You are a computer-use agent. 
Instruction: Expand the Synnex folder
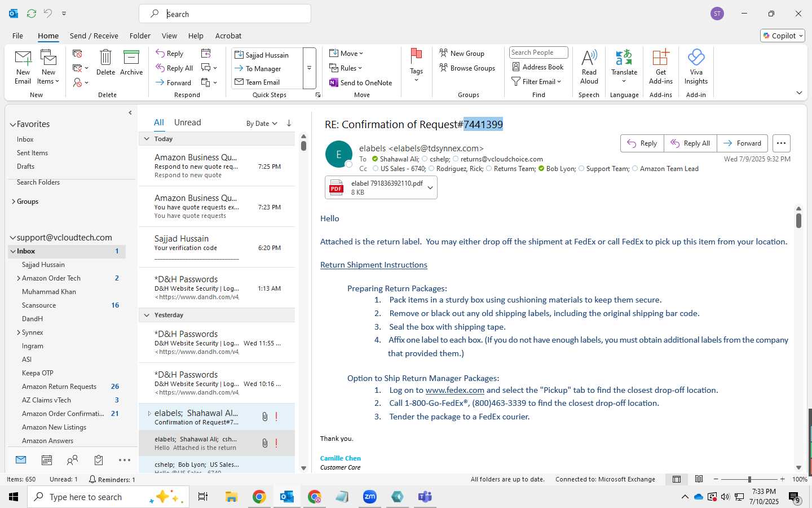tap(19, 332)
